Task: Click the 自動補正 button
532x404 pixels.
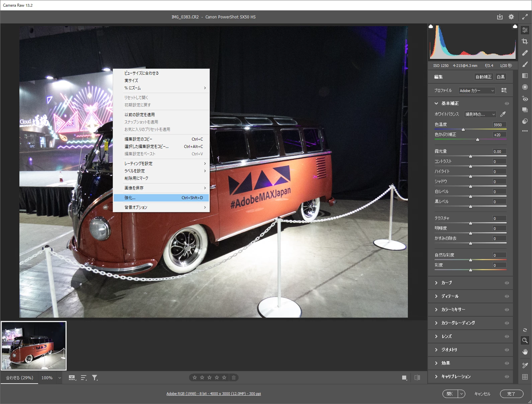Action: 483,77
